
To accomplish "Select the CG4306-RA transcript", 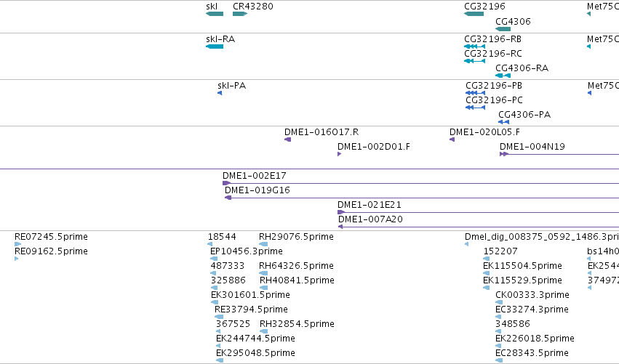I will point(503,76).
